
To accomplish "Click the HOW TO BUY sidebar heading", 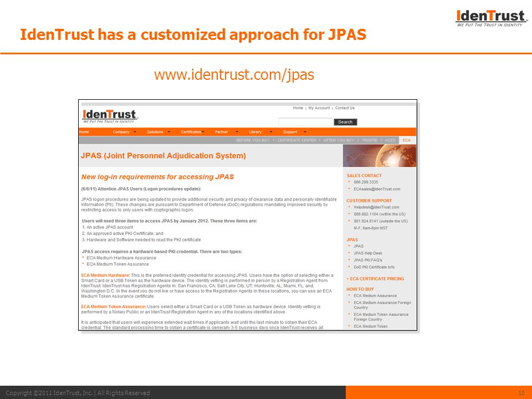I will (360, 289).
